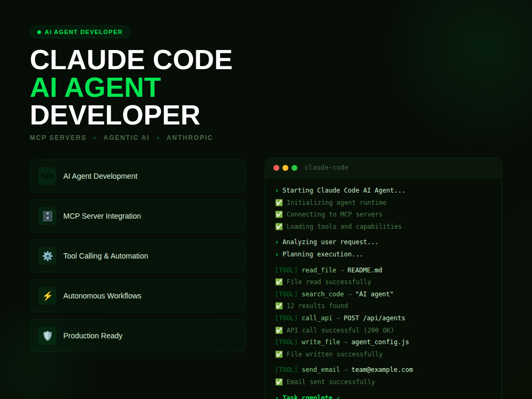Select the Tool Calling & Automation card
532x399 pixels.
click(x=138, y=256)
